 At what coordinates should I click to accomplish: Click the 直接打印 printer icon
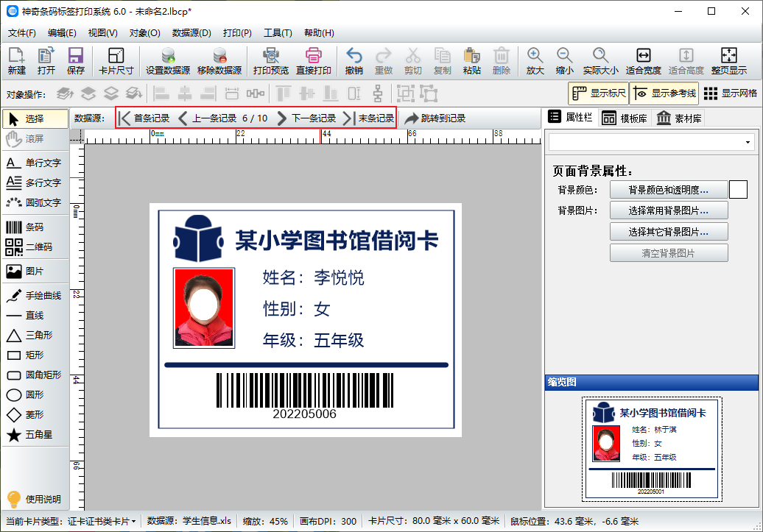[314, 61]
